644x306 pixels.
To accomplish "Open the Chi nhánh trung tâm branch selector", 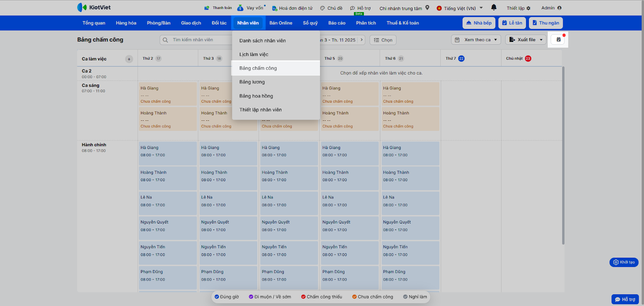I will 404,8.
